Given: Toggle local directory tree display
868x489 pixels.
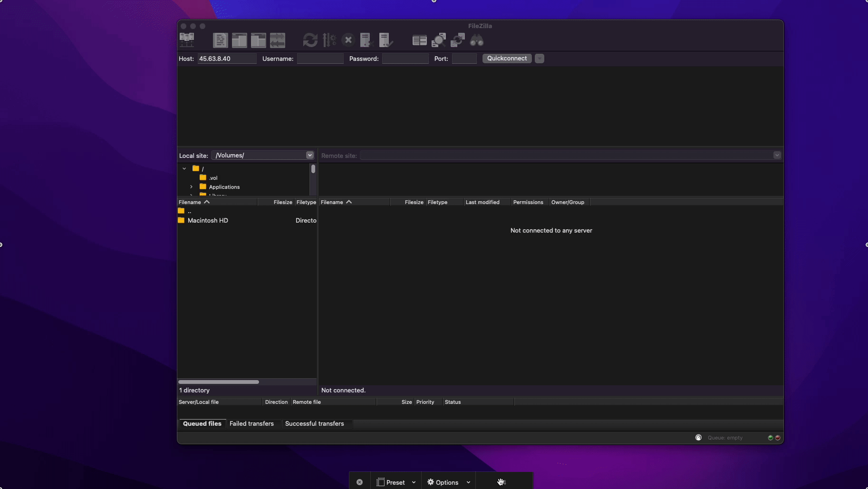Looking at the screenshot, I should [239, 40].
